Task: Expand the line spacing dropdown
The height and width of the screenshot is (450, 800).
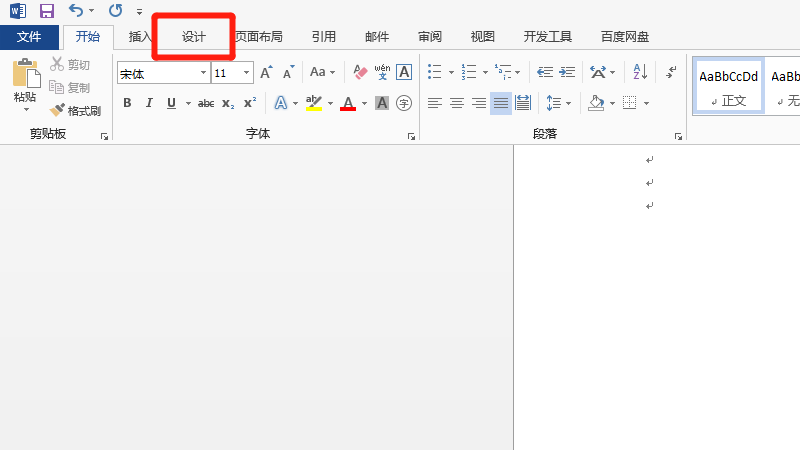Action: point(569,103)
